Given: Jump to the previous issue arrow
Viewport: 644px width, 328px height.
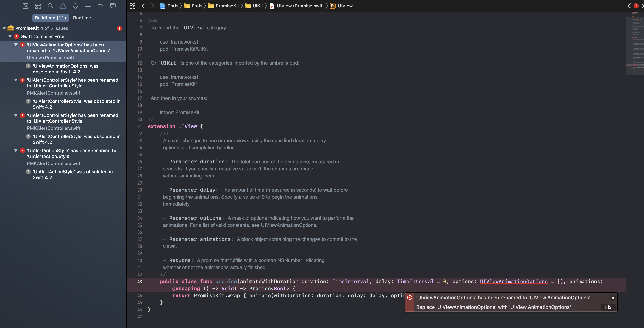Looking at the screenshot, I should pos(629,6).
